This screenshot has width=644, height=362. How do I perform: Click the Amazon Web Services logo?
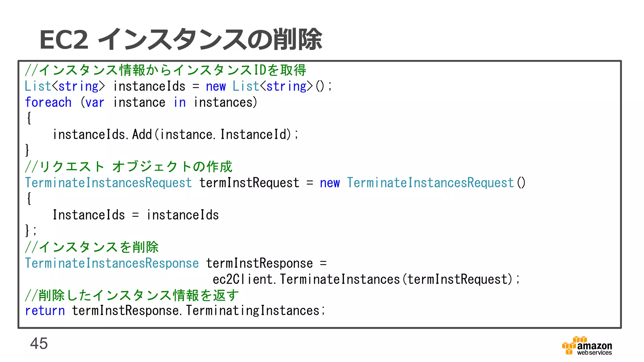587,346
